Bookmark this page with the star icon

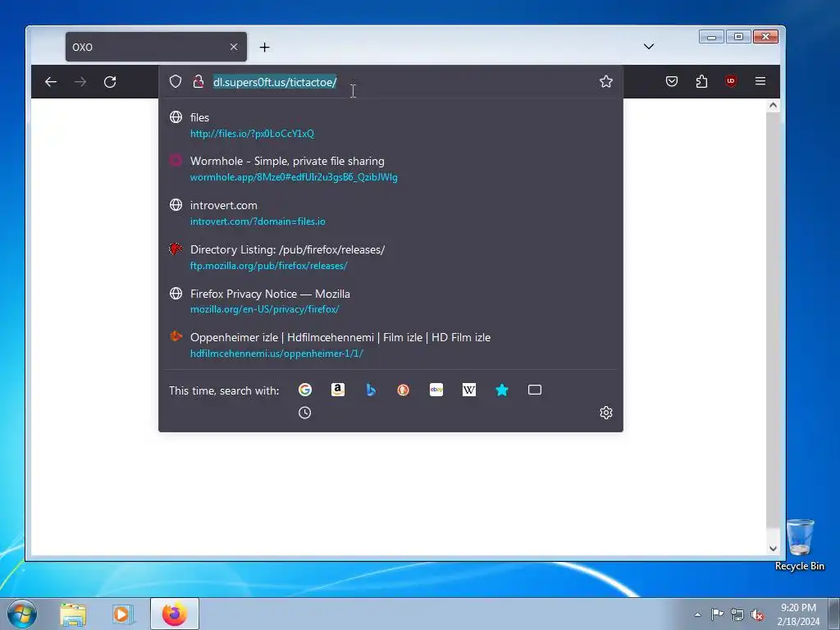click(x=606, y=81)
